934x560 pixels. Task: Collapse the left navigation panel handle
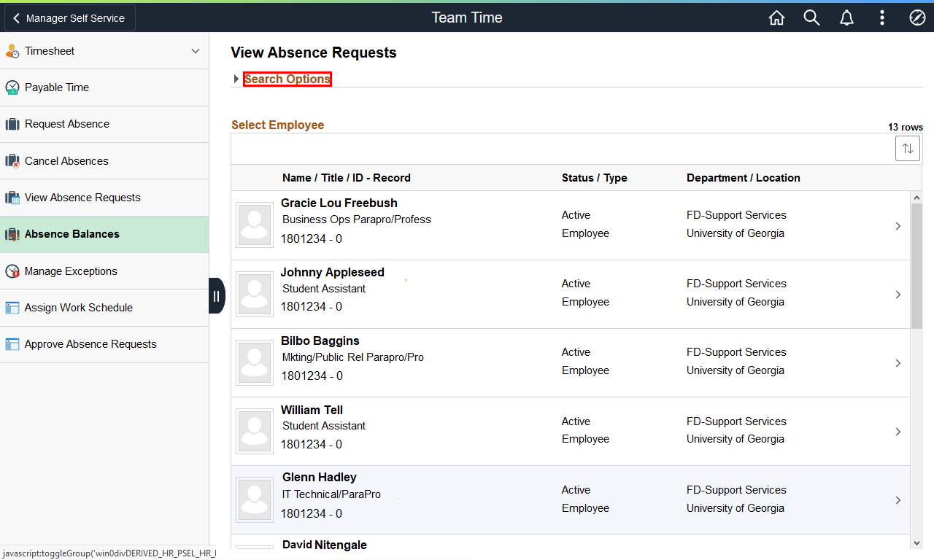click(x=217, y=296)
